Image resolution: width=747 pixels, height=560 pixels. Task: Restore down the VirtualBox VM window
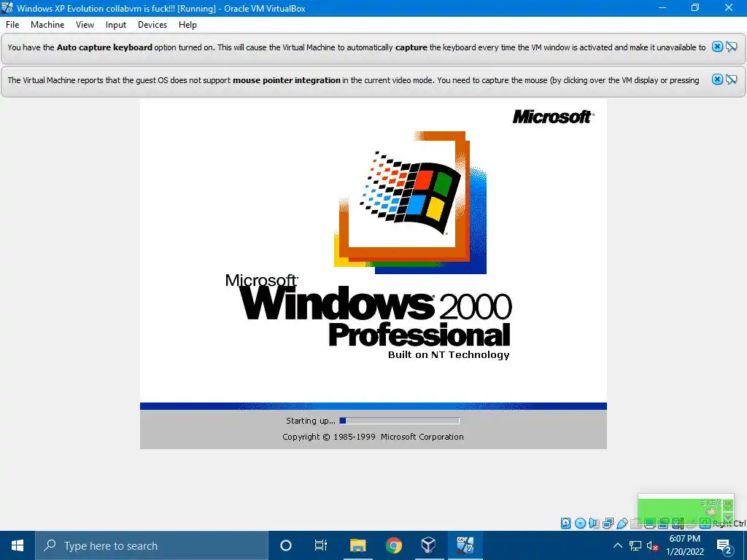(695, 7)
